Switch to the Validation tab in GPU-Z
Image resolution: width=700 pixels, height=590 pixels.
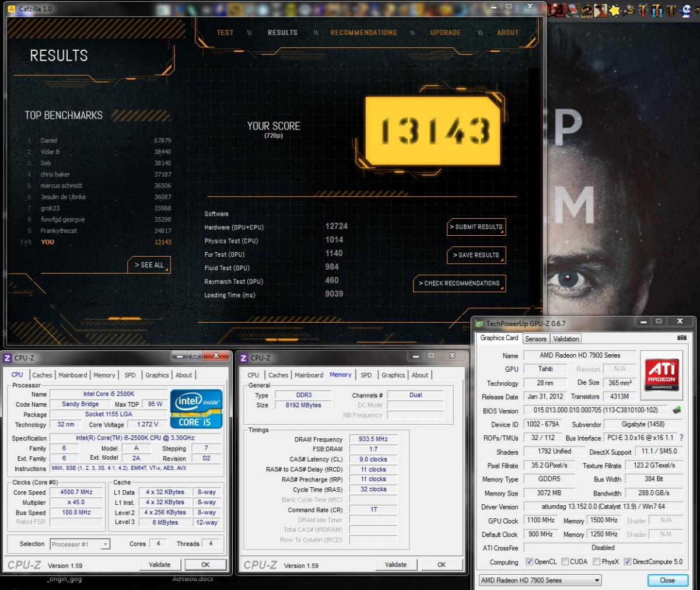pyautogui.click(x=566, y=338)
